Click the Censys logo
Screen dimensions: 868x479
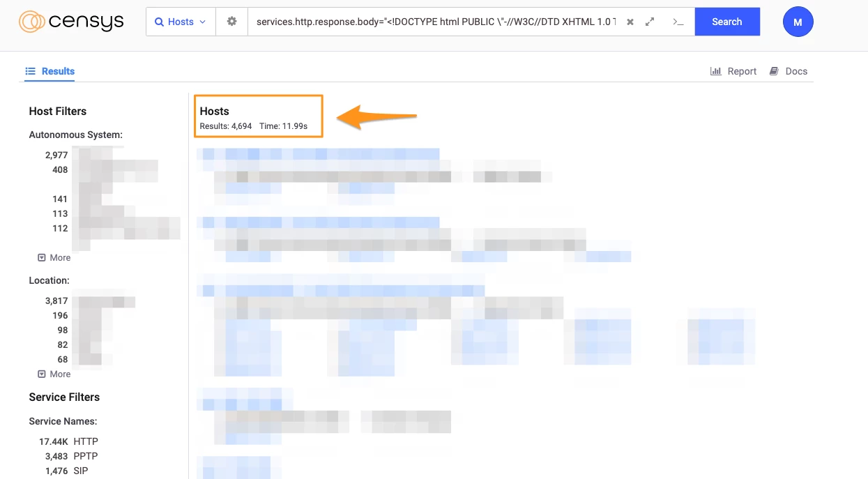(x=70, y=22)
